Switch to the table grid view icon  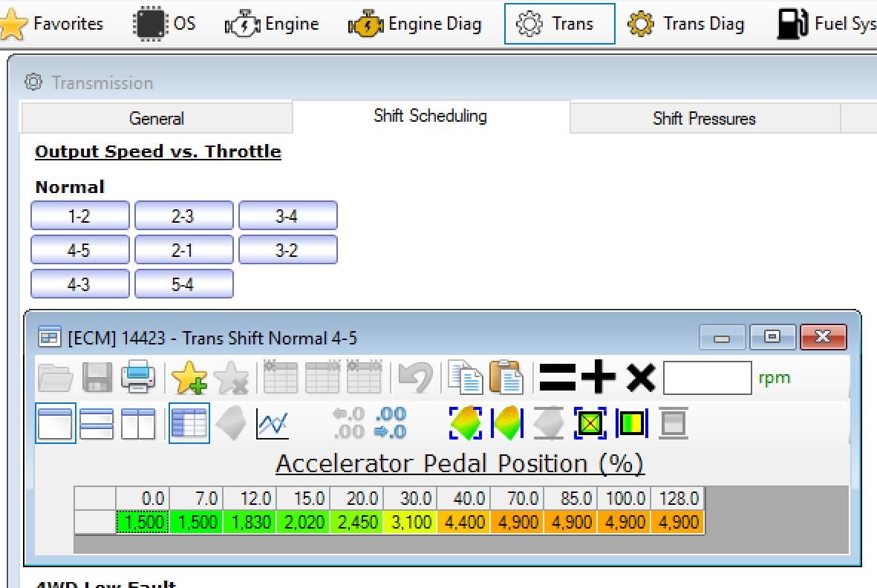pyautogui.click(x=189, y=423)
